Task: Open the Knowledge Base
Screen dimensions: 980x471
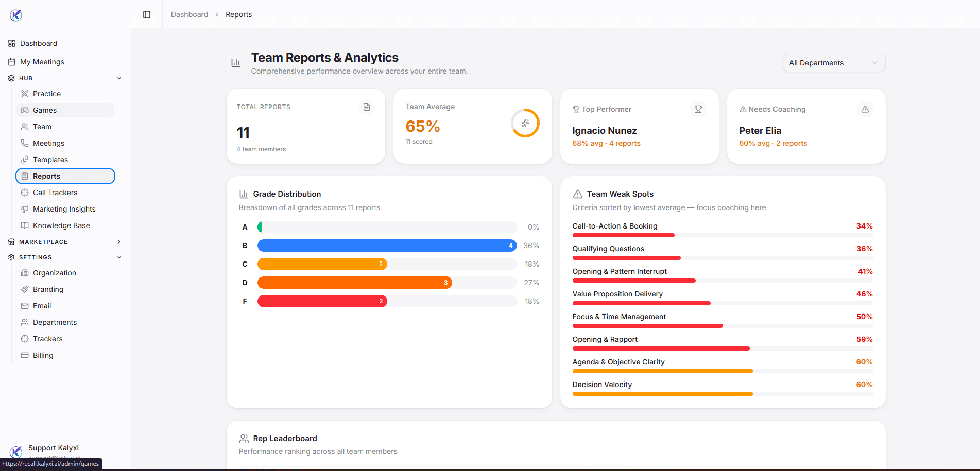Action: coord(61,225)
